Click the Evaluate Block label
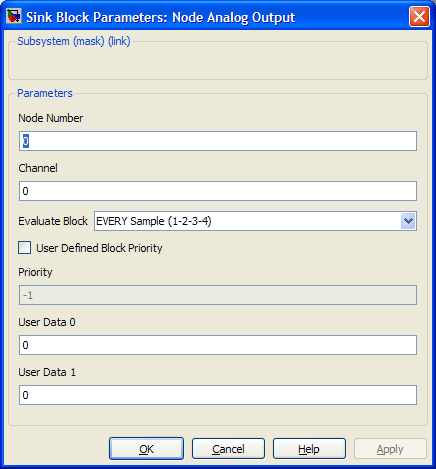Viewport: 436px width, 469px height. click(x=53, y=221)
